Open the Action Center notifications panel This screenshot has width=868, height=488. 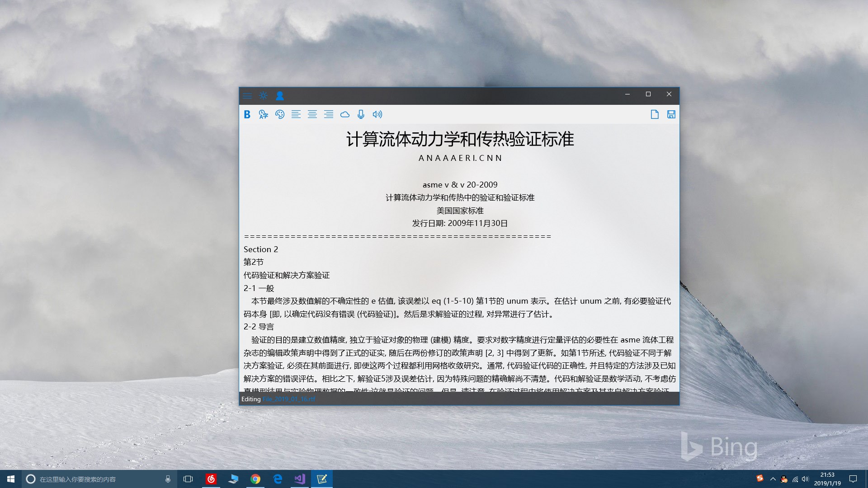(853, 479)
